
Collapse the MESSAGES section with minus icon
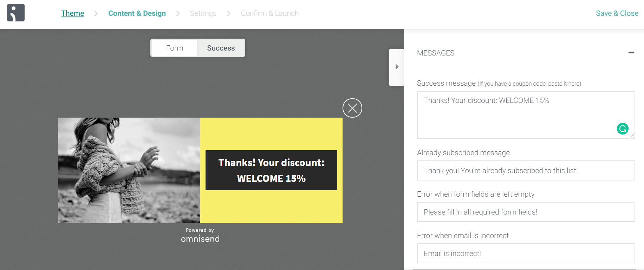point(631,53)
